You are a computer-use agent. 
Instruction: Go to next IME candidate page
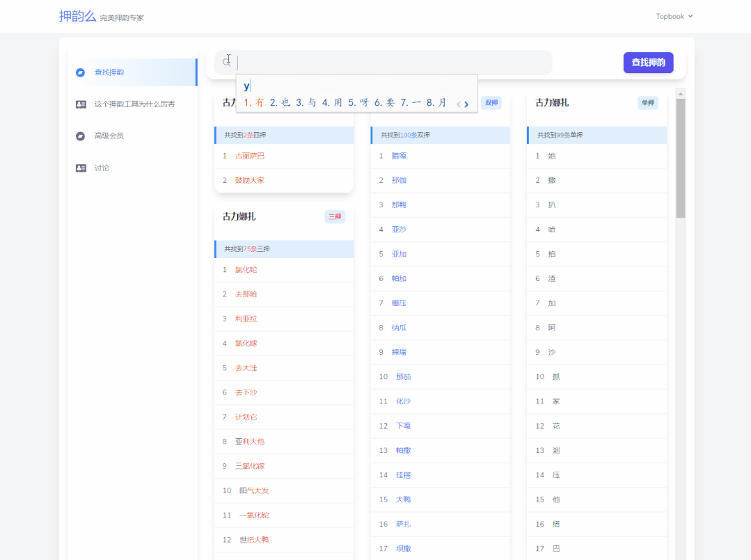pyautogui.click(x=466, y=104)
